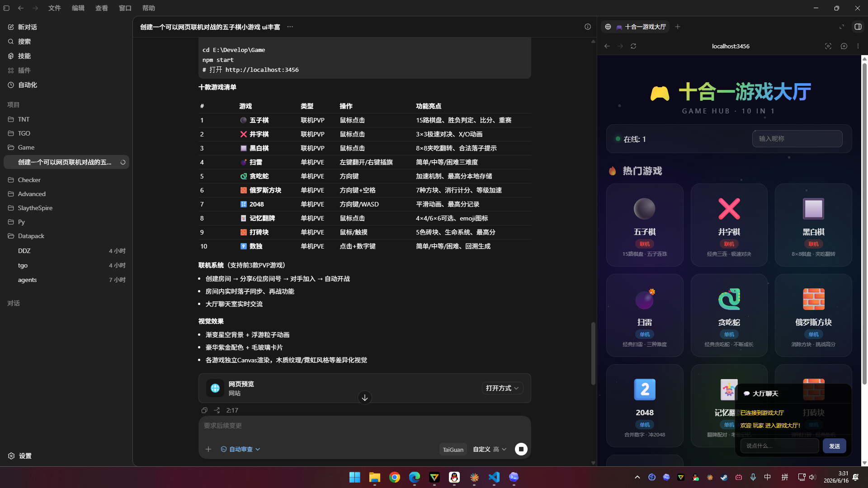Open Chrome from the taskbar
This screenshot has height=488, width=868.
pos(395,477)
